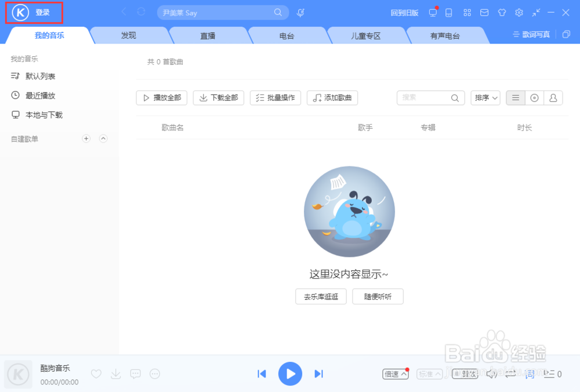This screenshot has height=392, width=580.
Task: Click 歌词写真 lyrics photo button
Action: point(531,35)
